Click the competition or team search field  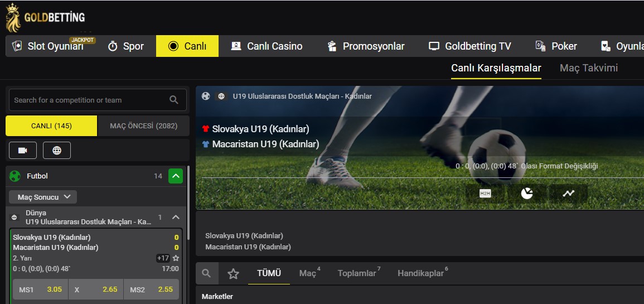click(98, 100)
